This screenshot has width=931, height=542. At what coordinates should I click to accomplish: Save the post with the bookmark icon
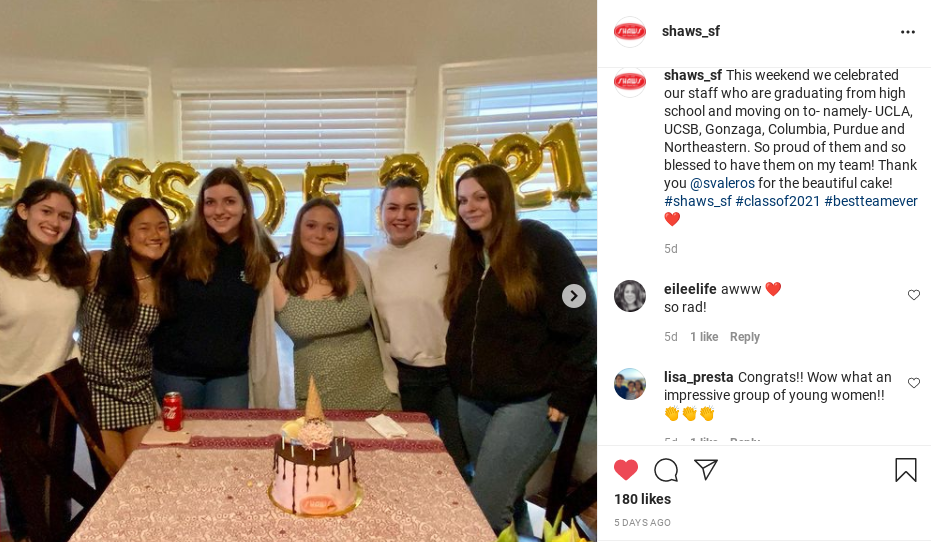(x=905, y=470)
